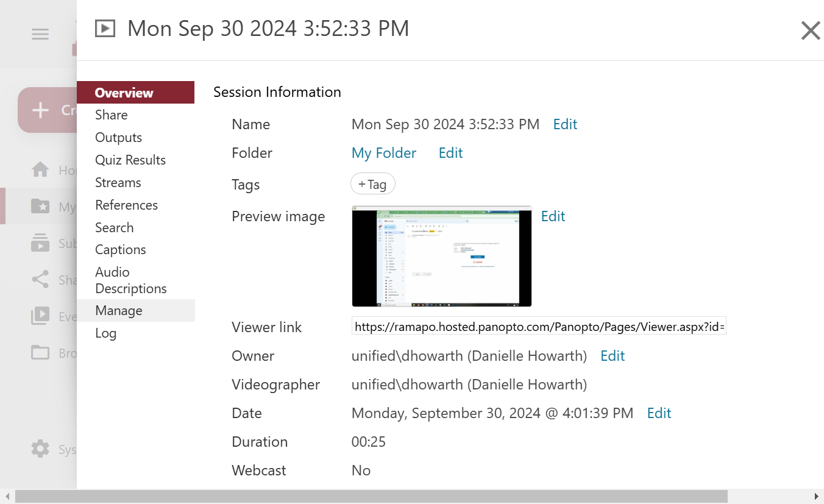Edit the session Date

(x=659, y=413)
